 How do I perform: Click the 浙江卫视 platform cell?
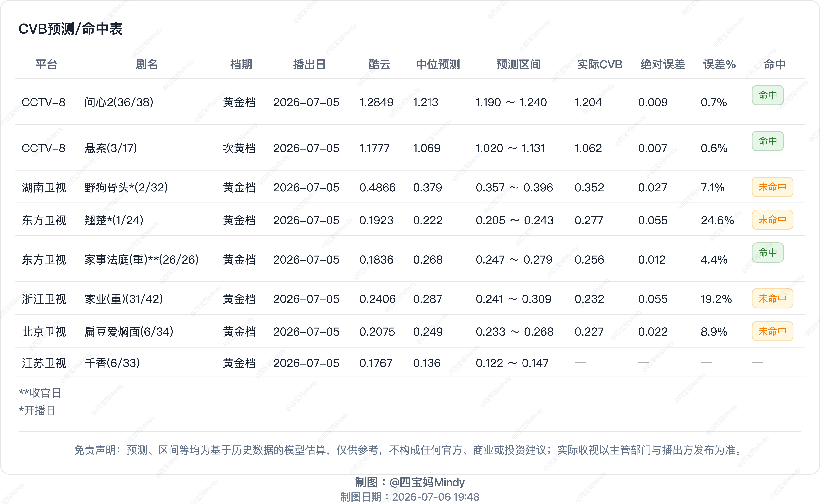pos(44,299)
